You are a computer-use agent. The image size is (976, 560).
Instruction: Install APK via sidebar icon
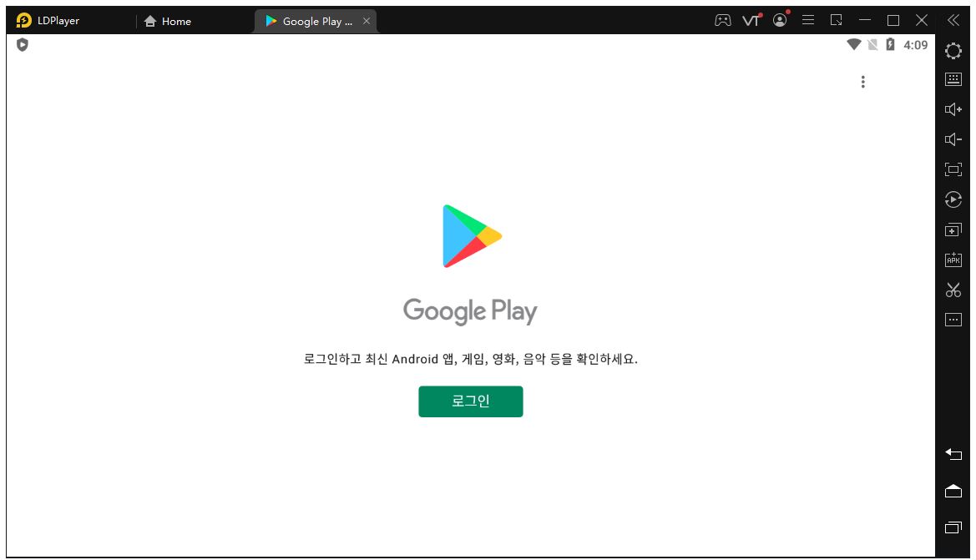pyautogui.click(x=953, y=260)
